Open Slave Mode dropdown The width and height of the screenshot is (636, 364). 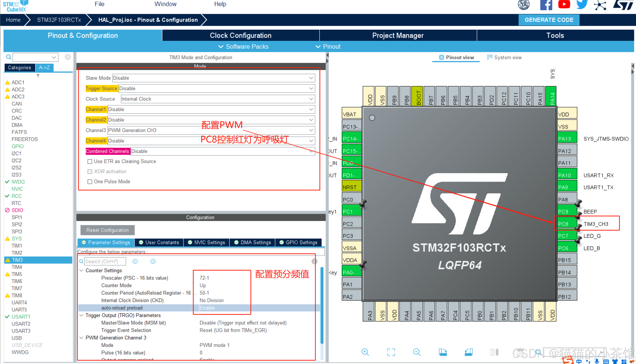click(214, 78)
